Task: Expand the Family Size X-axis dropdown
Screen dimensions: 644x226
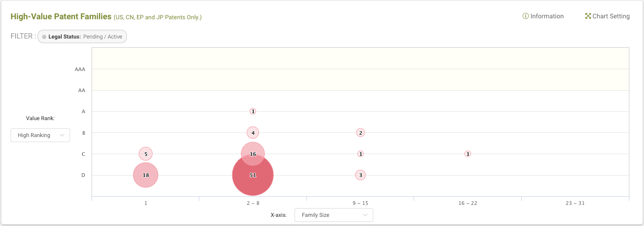Action: point(333,215)
